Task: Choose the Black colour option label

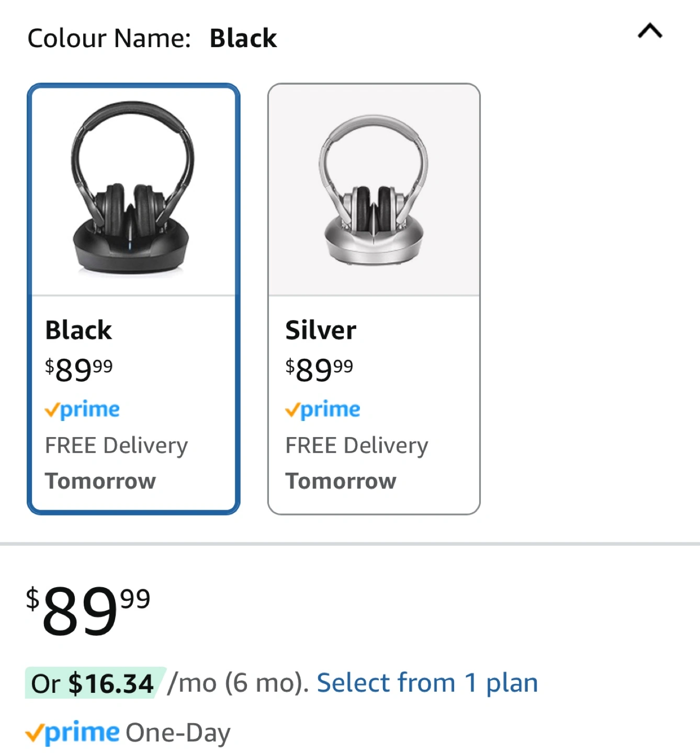Action: (78, 330)
